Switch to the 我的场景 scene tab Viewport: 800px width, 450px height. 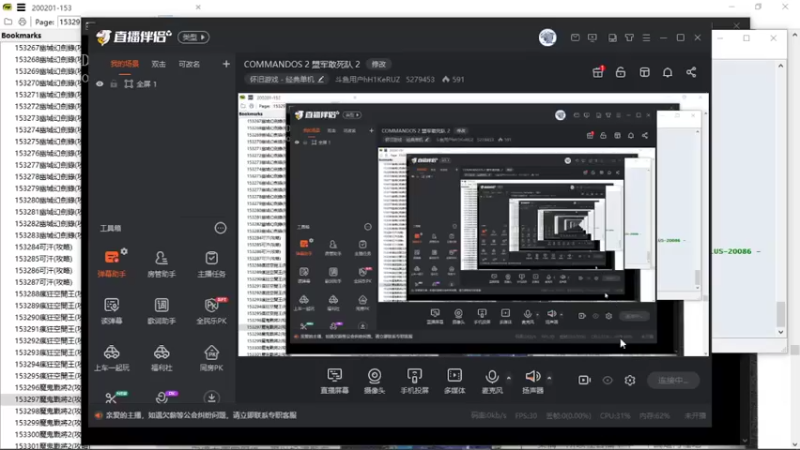(124, 64)
